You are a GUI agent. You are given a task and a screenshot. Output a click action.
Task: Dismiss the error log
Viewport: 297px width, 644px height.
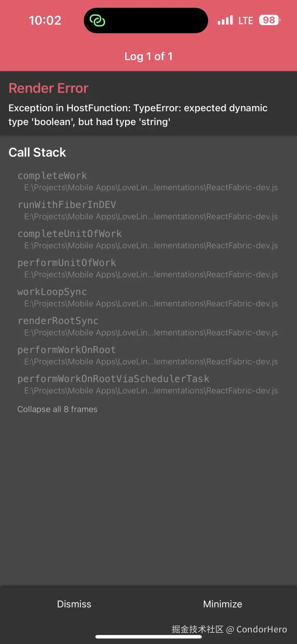click(74, 604)
